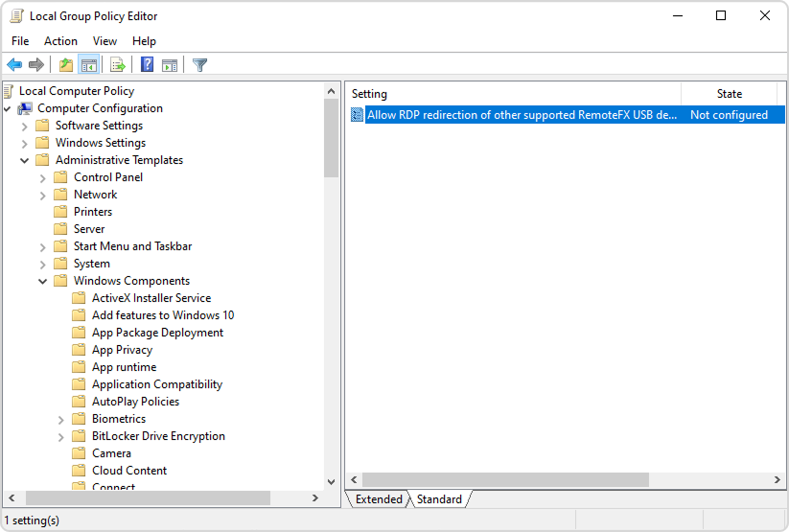Screen dimensions: 789x532
Task: Click the title bar app icon
Action: click(x=16, y=16)
